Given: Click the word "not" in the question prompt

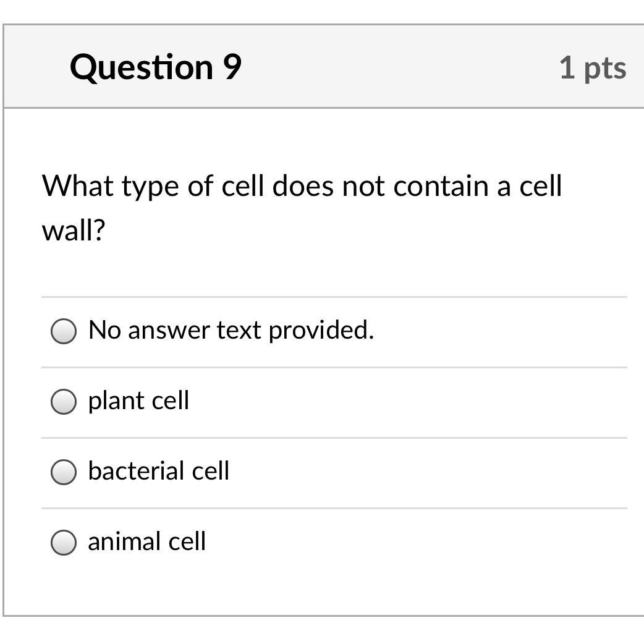Looking at the screenshot, I should tap(363, 185).
